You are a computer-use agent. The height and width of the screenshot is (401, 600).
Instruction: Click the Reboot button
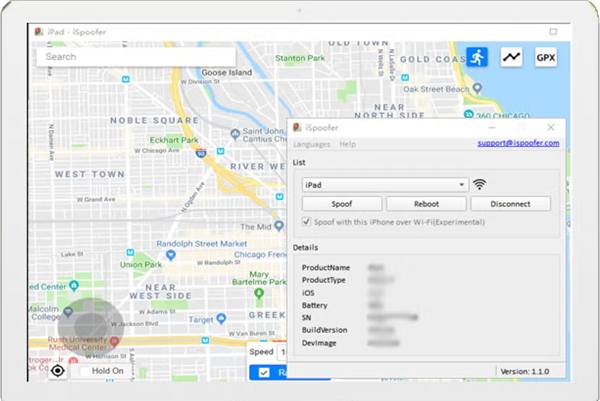click(x=426, y=204)
